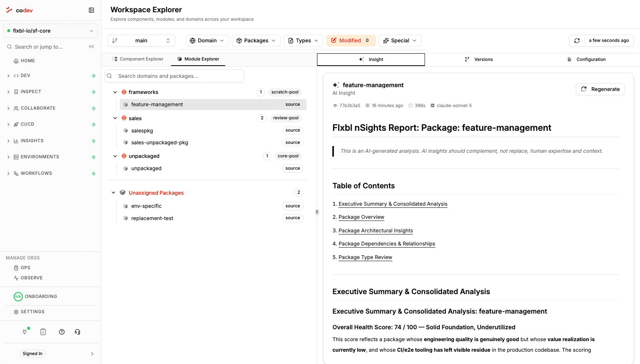Click the refresh icon beside a few seconds ago
Image resolution: width=640 pixels, height=364 pixels.
577,41
